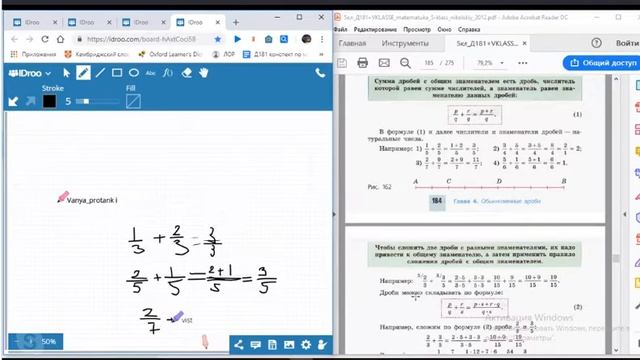Click the idroo.com address bar

[x=141, y=39]
